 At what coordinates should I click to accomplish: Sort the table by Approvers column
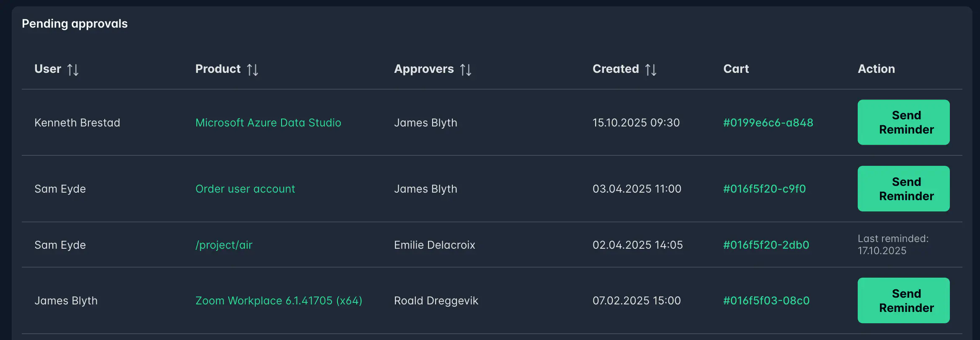(466, 69)
